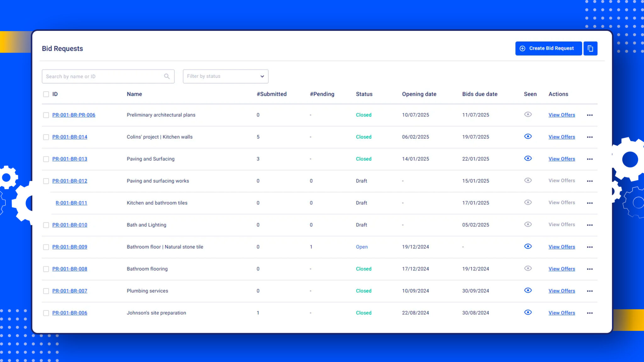Screen dimensions: 644x362
Task: Click the search magnifier icon
Action: tap(167, 76)
